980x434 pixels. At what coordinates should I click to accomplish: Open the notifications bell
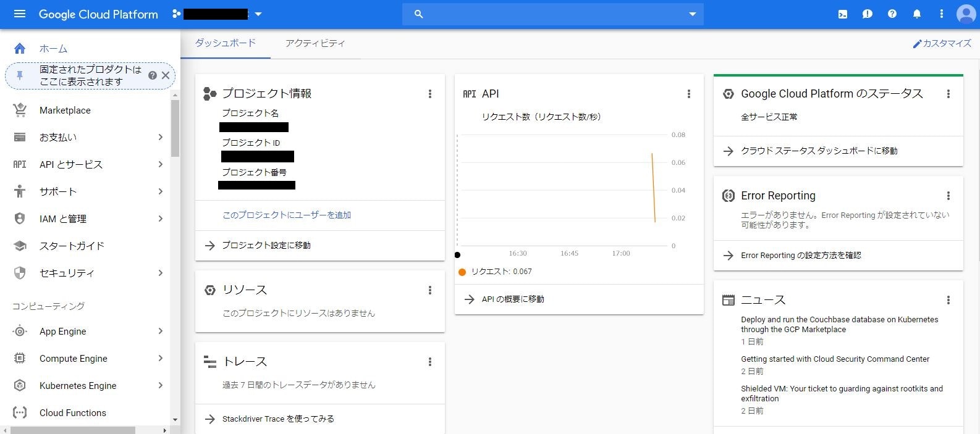click(x=917, y=14)
